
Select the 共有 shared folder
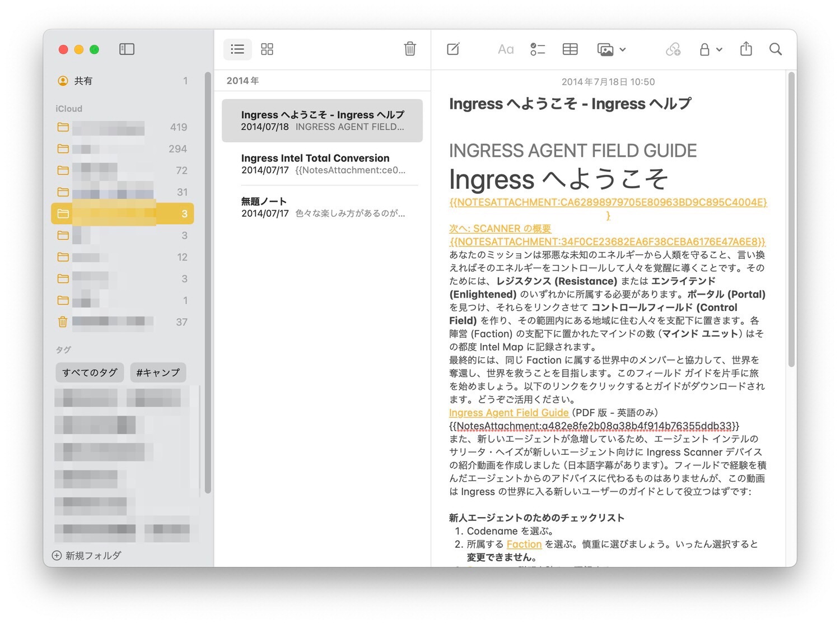pyautogui.click(x=123, y=81)
